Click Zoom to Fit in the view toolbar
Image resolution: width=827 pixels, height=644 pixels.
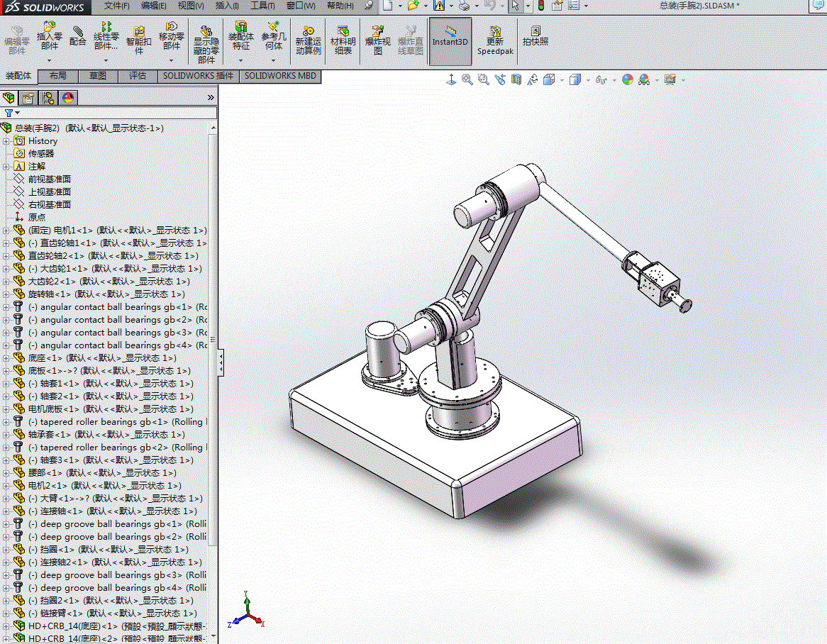point(467,79)
